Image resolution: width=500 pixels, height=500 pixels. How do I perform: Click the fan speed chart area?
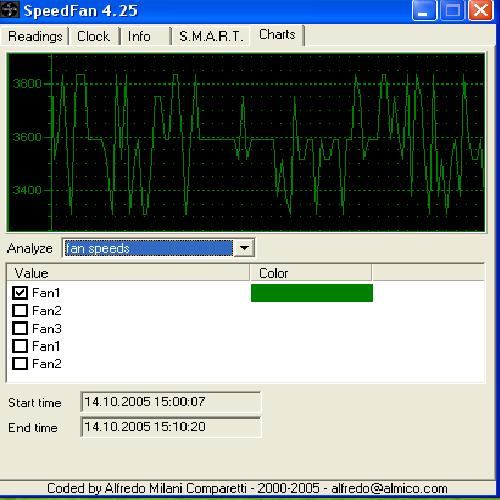tap(246, 142)
